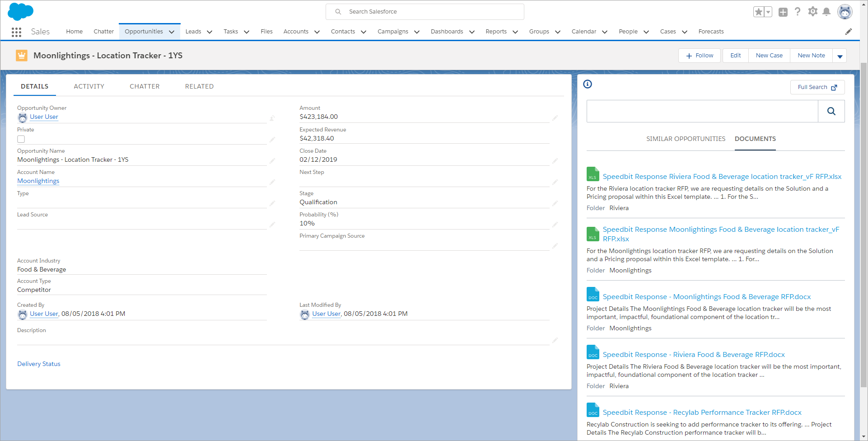
Task: Switch to the Chatter record tab
Action: [x=145, y=86]
